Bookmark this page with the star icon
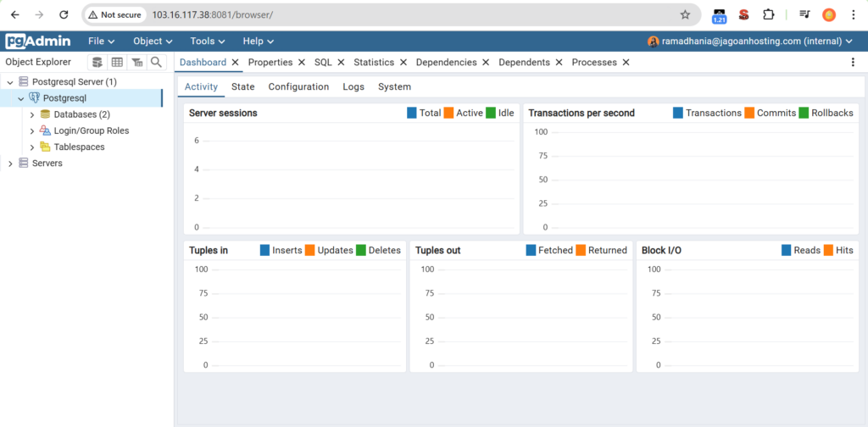This screenshot has height=427, width=868. pyautogui.click(x=685, y=14)
